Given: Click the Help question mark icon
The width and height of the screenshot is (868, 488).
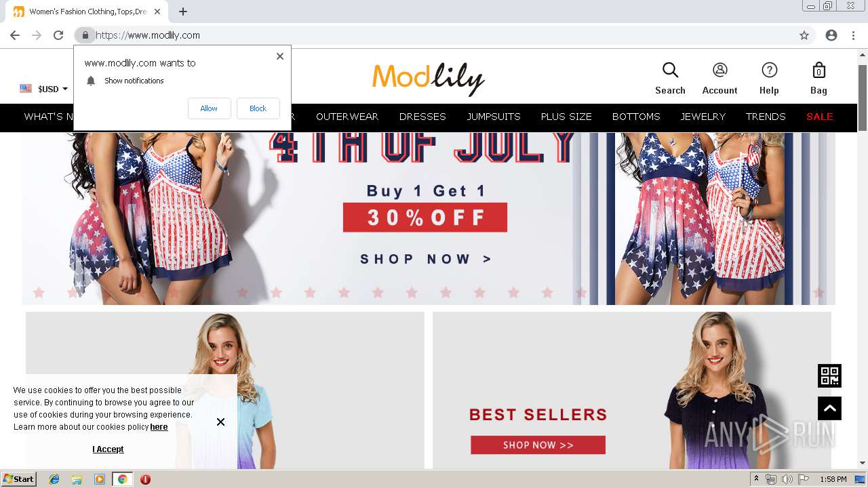Looking at the screenshot, I should [769, 70].
